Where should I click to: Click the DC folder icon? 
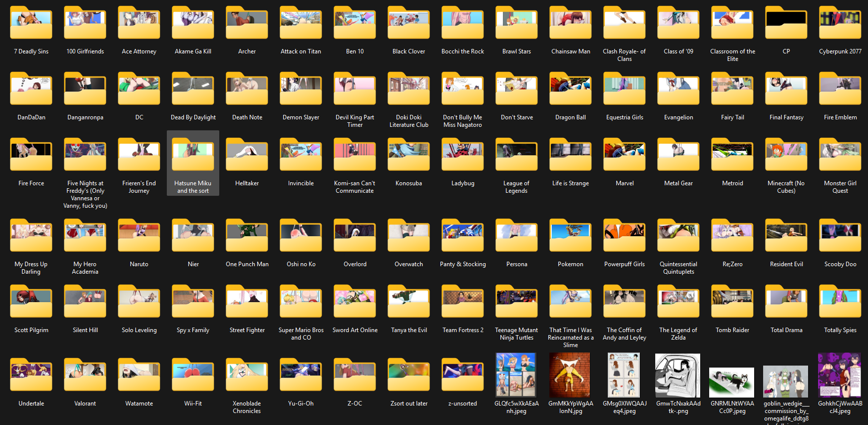point(139,89)
